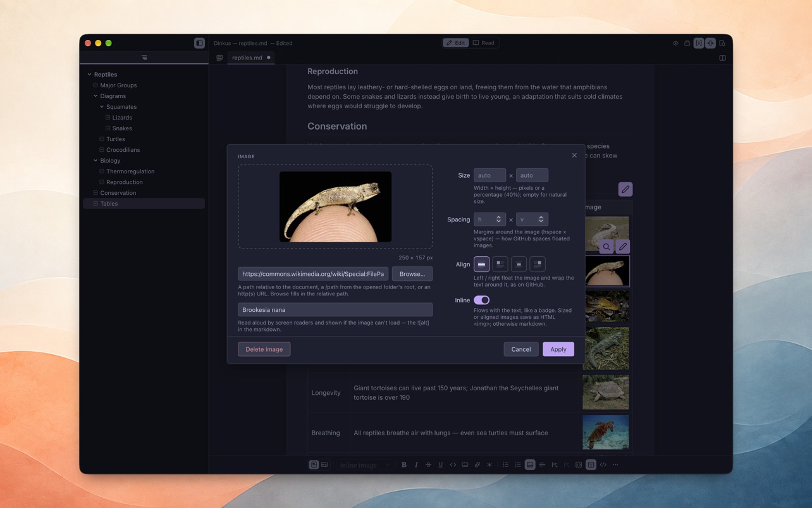812x508 pixels.
Task: Open the split view icon near tab bar
Action: click(722, 58)
